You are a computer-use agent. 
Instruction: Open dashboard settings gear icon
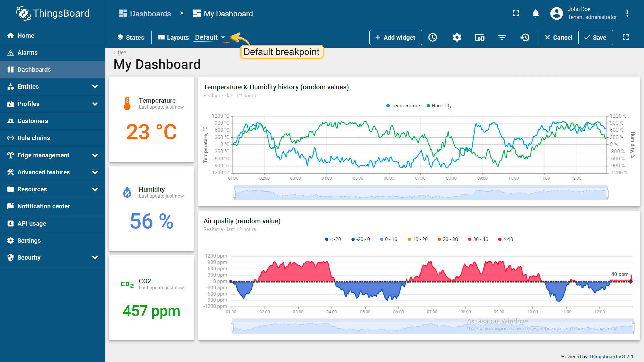457,37
